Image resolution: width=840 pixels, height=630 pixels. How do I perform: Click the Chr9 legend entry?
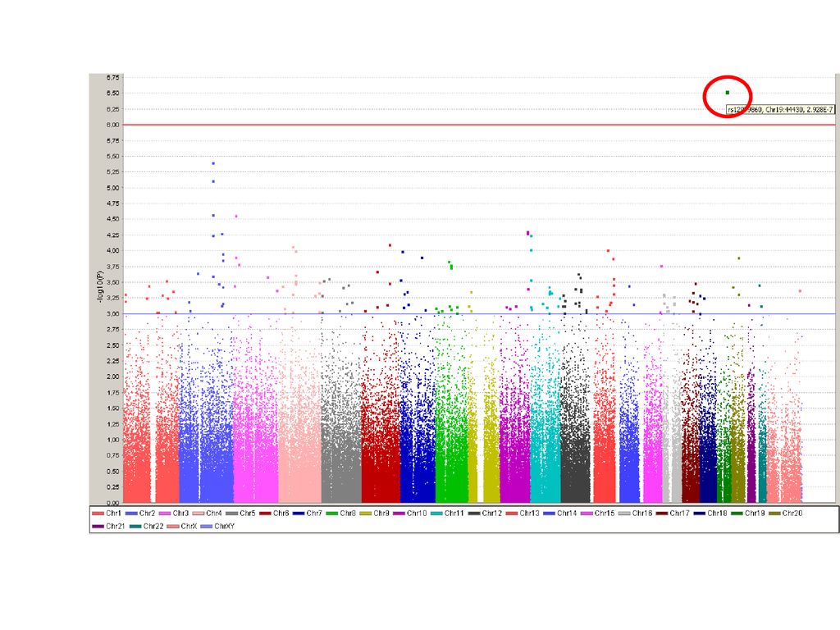click(x=374, y=514)
